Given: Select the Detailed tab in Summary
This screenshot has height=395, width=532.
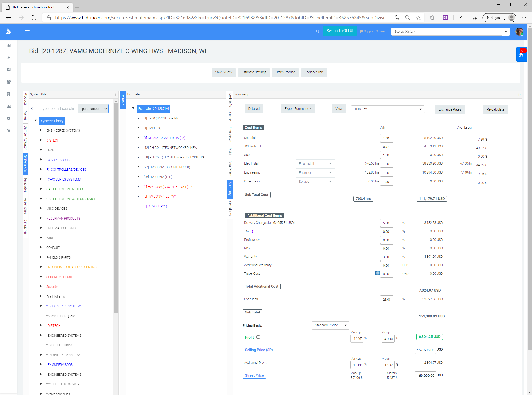Looking at the screenshot, I should click(254, 109).
